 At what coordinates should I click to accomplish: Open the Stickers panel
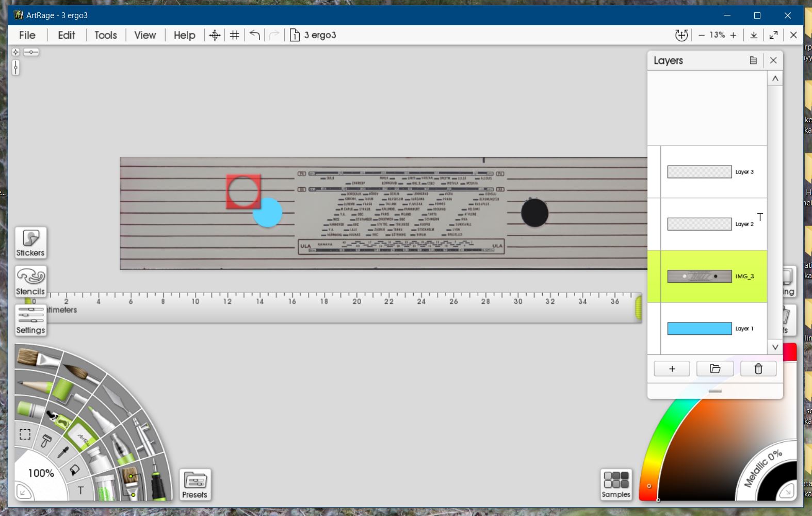pos(30,243)
